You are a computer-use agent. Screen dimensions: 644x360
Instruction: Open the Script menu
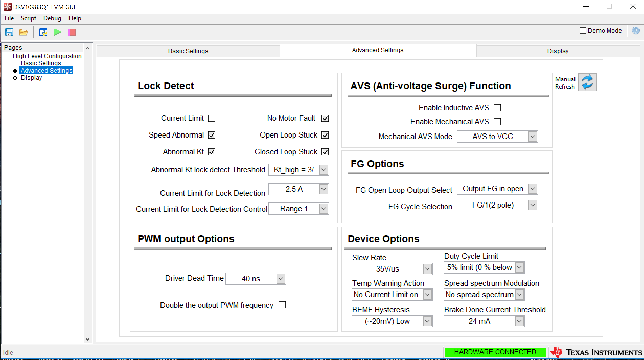coord(28,18)
